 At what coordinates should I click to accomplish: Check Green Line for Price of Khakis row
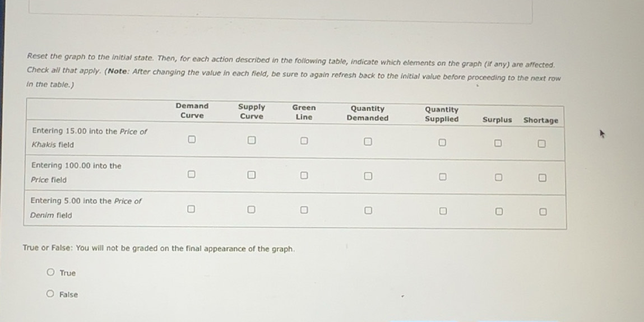coord(304,141)
